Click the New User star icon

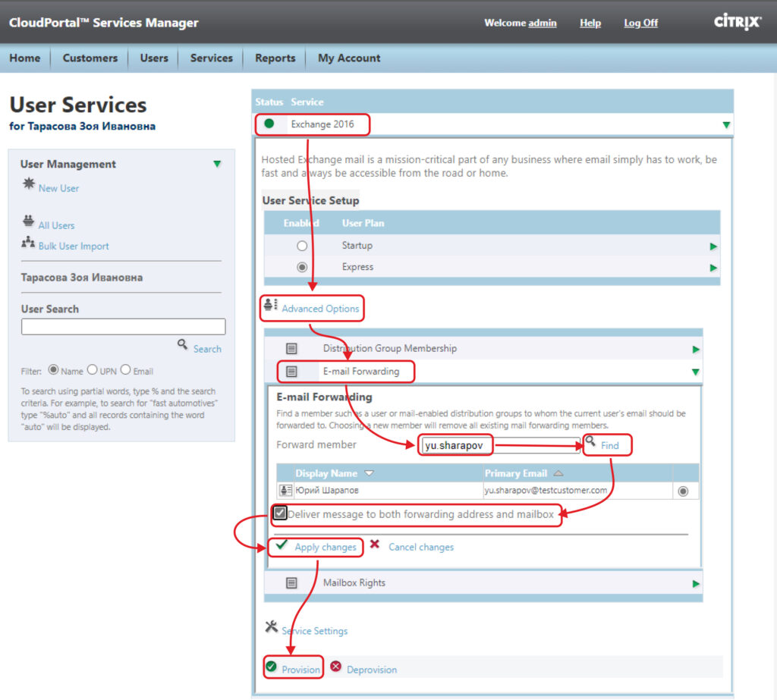[29, 184]
